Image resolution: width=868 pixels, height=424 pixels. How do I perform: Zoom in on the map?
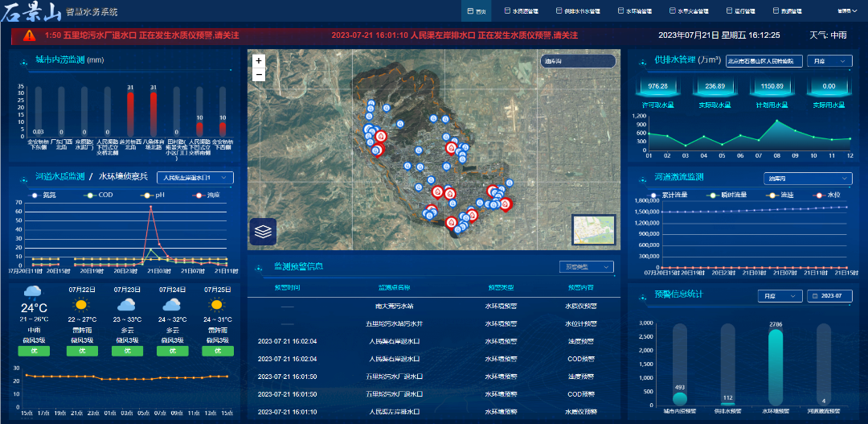point(259,61)
